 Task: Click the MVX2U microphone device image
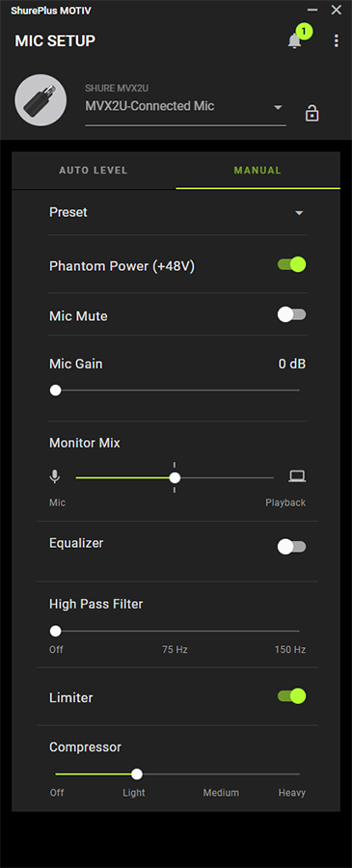coord(41,100)
